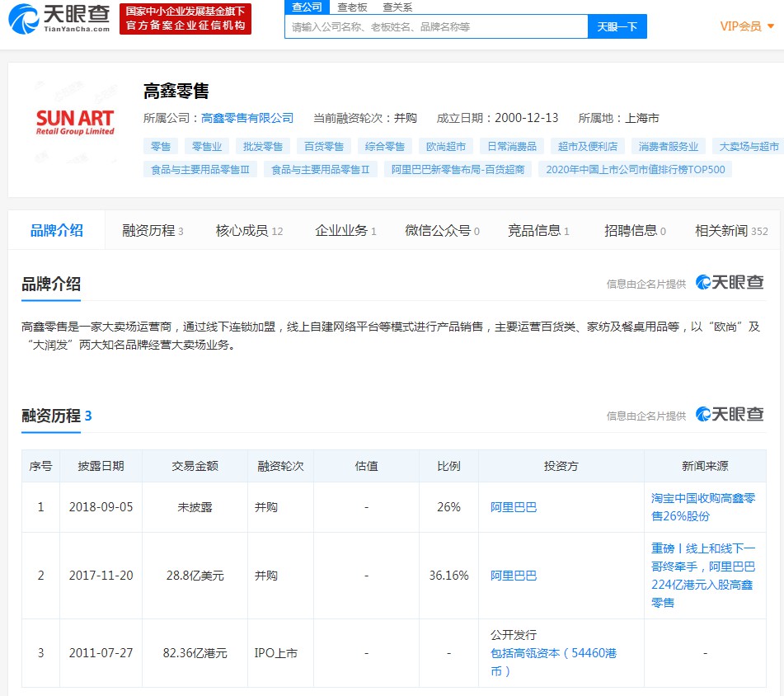
Task: Click the 食品与主要用品零售III tag
Action: (200, 170)
